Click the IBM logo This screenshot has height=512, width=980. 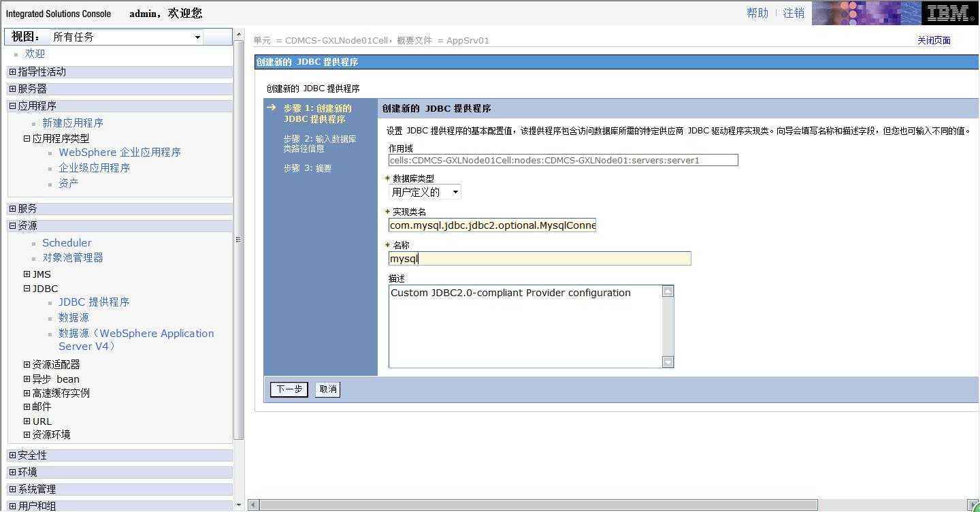949,13
